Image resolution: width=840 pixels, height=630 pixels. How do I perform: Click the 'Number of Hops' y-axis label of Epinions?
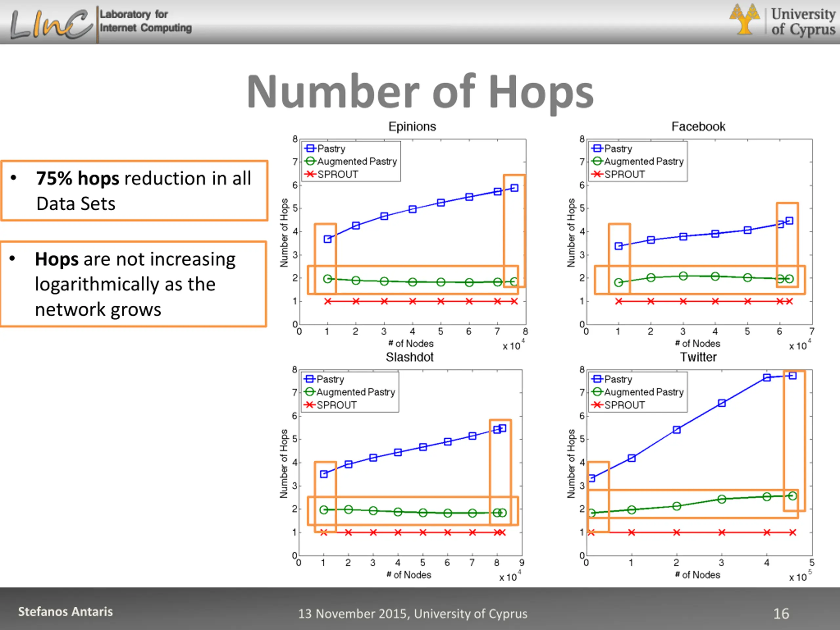[284, 233]
